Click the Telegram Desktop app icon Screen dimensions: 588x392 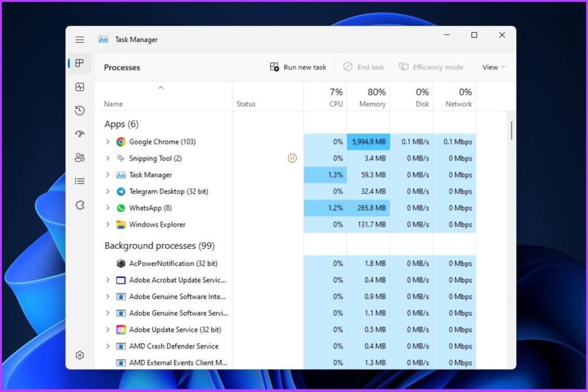(x=121, y=191)
